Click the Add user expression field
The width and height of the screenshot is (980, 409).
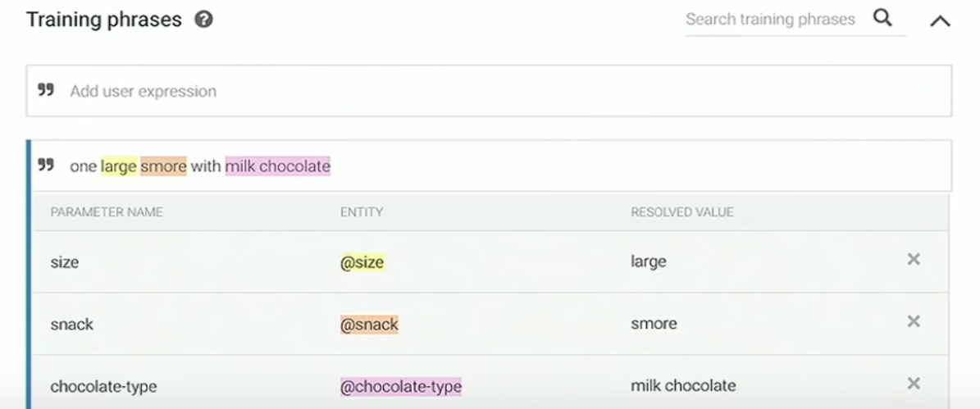tap(489, 91)
